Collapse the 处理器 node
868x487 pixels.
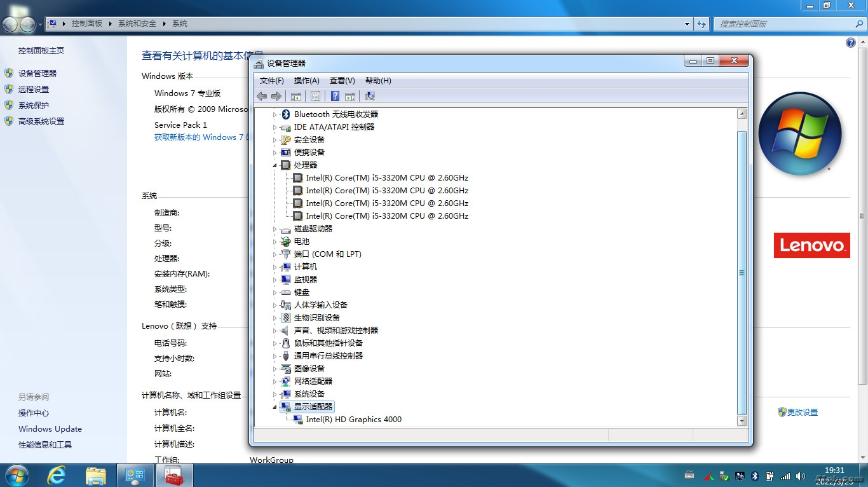[275, 165]
